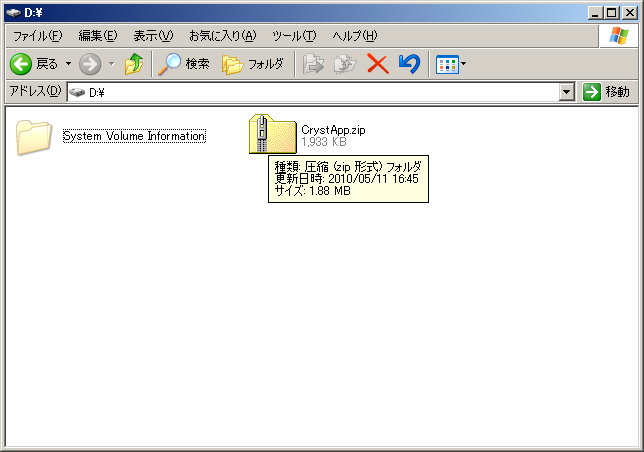Open the 編集(E) menu
644x452 pixels.
click(98, 36)
